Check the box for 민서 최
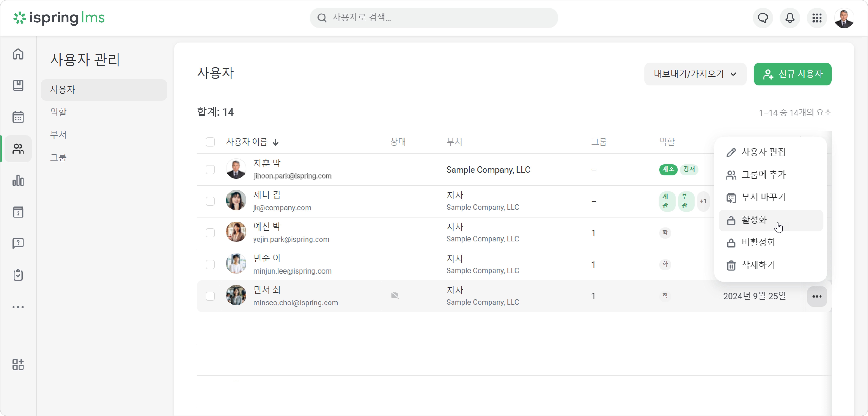Viewport: 868px width, 416px height. pos(210,296)
